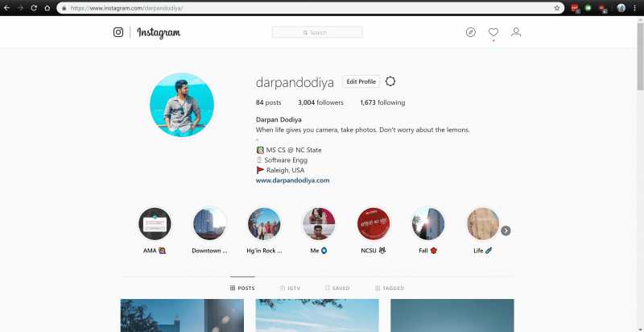Click the Edit Profile button

(361, 81)
